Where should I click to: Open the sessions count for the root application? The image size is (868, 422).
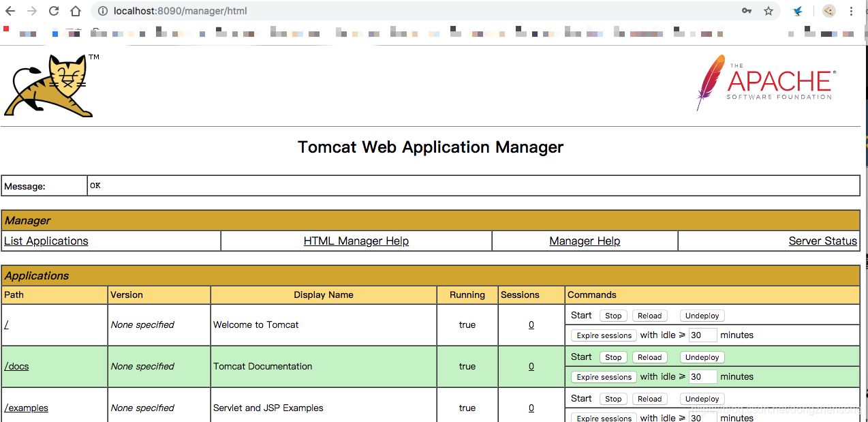pyautogui.click(x=531, y=325)
